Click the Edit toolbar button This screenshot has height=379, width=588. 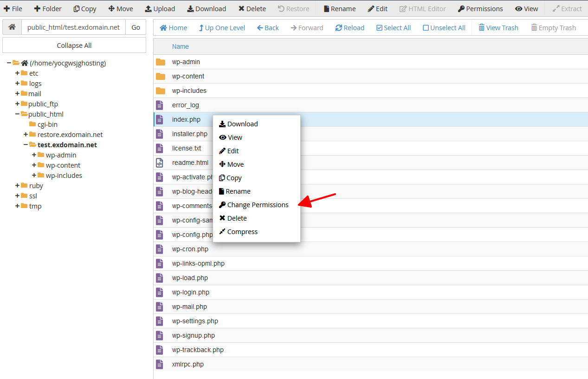click(378, 9)
